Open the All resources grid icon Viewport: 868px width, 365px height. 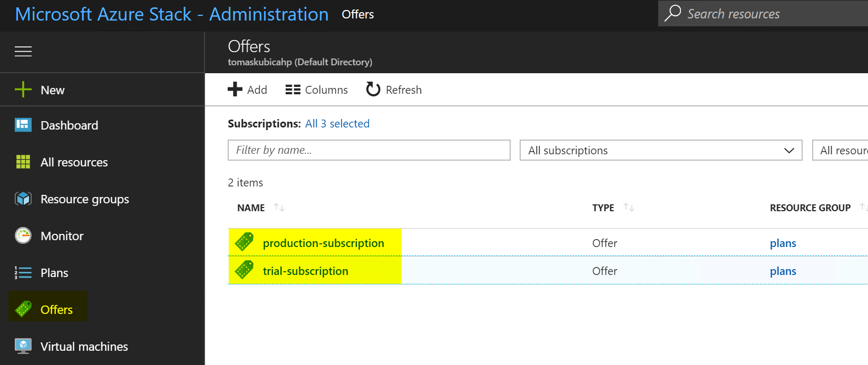[x=23, y=162]
